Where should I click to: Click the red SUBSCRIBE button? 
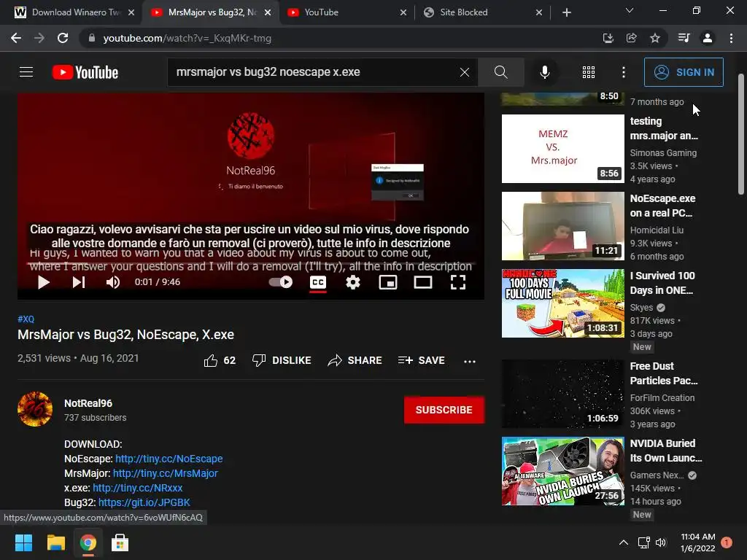click(x=444, y=410)
